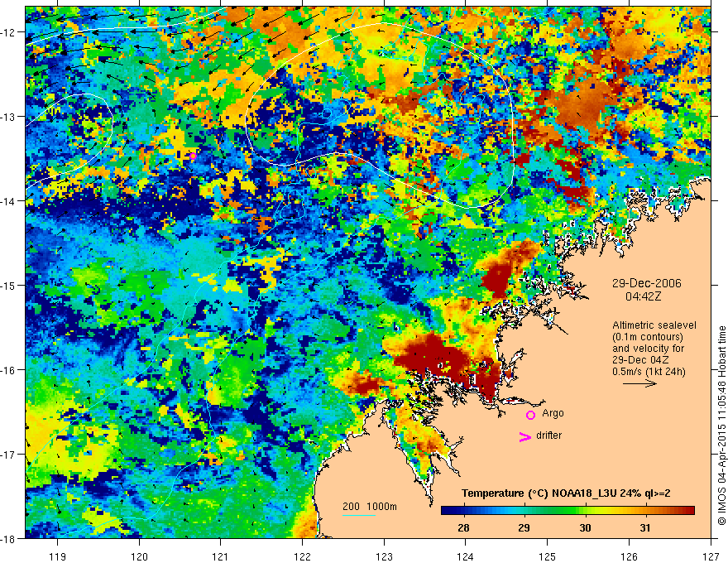The image size is (728, 563).
Task: Click longitude axis label 122
Action: pyautogui.click(x=302, y=556)
